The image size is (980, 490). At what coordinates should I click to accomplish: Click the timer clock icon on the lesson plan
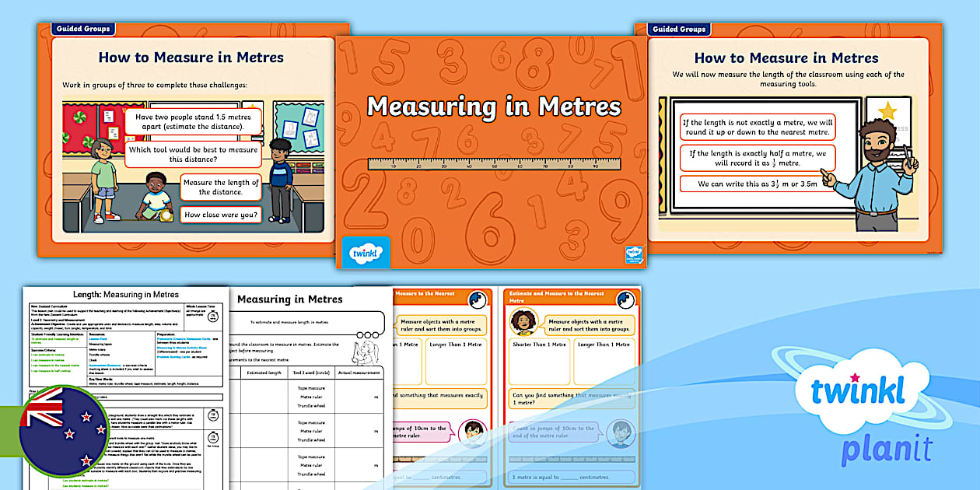[215, 315]
